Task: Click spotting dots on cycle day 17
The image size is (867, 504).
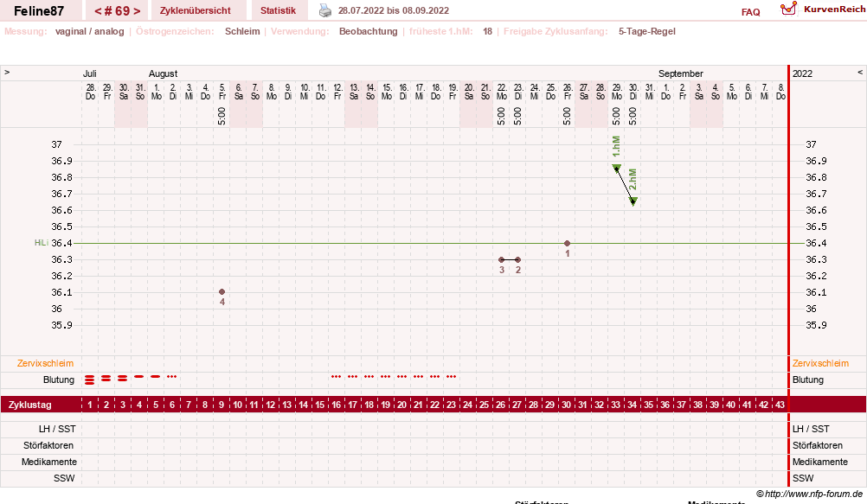Action: pyautogui.click(x=353, y=376)
